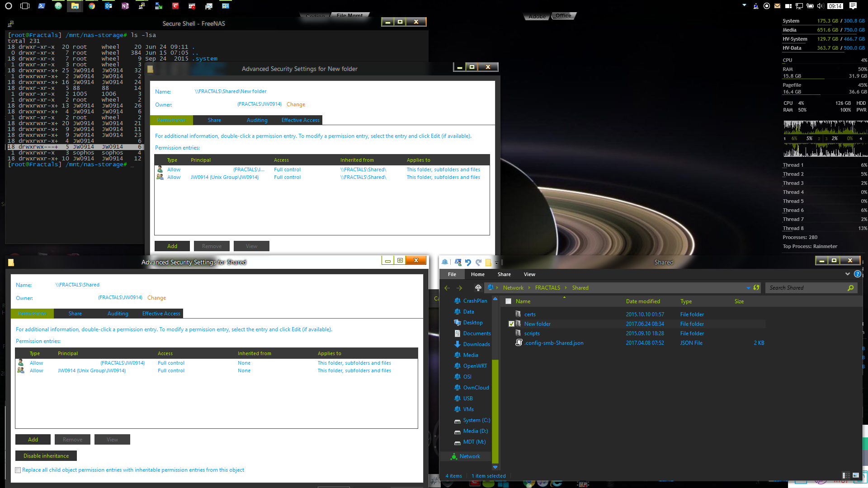Open the View ribbon tab in Explorer
The height and width of the screenshot is (488, 868).
[x=529, y=274]
